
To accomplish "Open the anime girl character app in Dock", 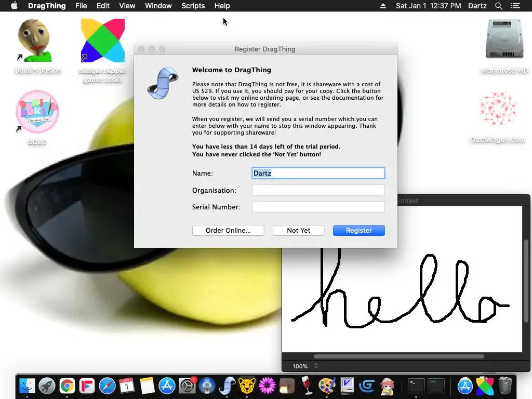I will click(x=387, y=386).
